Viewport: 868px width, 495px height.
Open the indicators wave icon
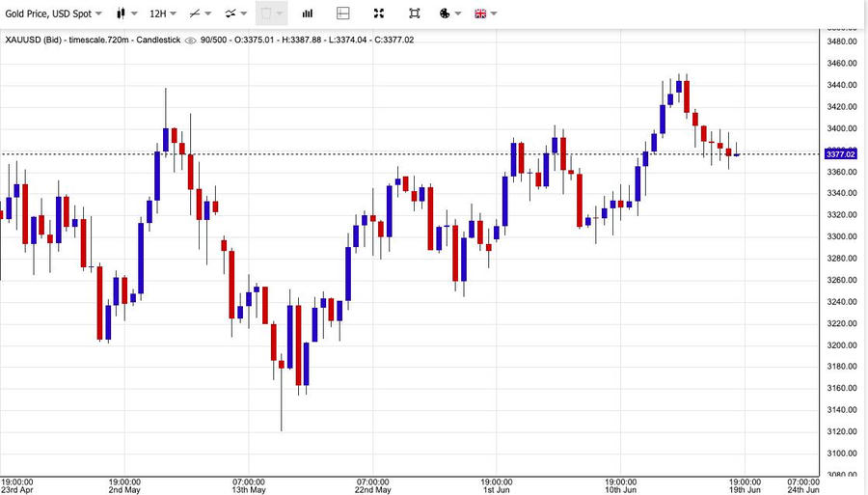click(231, 14)
